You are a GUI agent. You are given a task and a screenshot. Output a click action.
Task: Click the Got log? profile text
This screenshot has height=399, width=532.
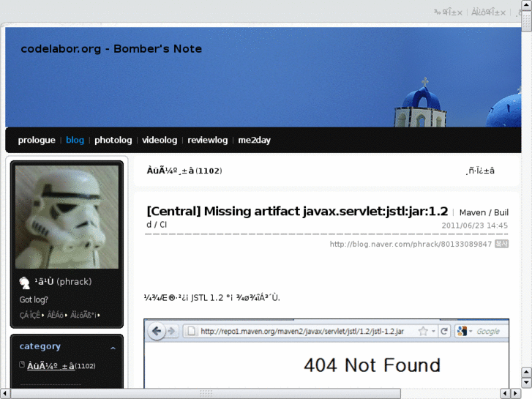click(x=34, y=299)
